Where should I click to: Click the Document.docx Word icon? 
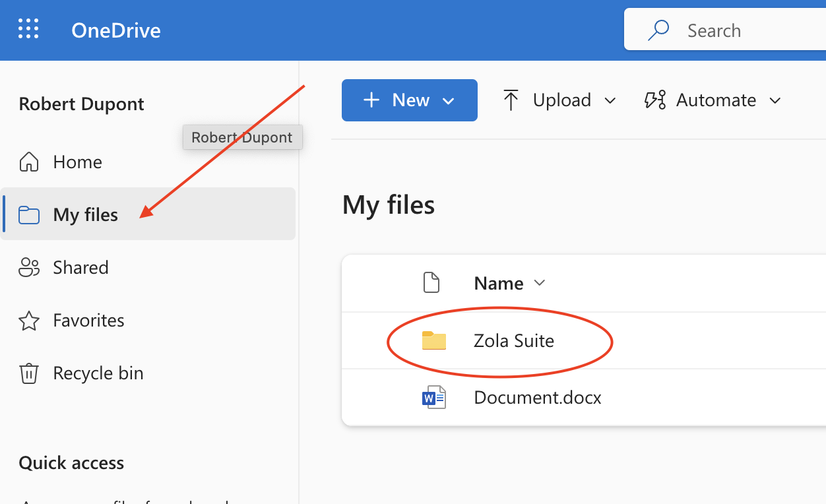[x=434, y=397]
